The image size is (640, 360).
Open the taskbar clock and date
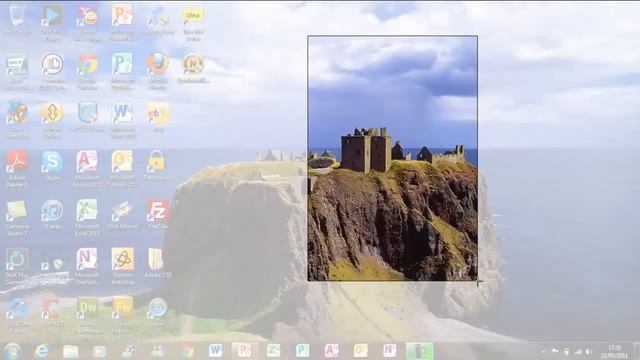click(614, 351)
